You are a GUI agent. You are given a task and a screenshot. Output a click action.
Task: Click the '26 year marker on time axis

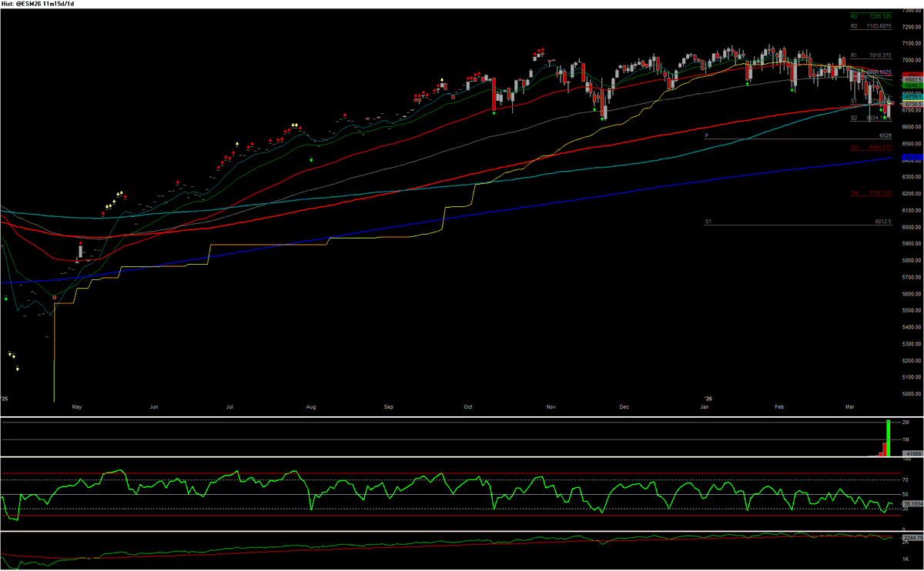709,398
